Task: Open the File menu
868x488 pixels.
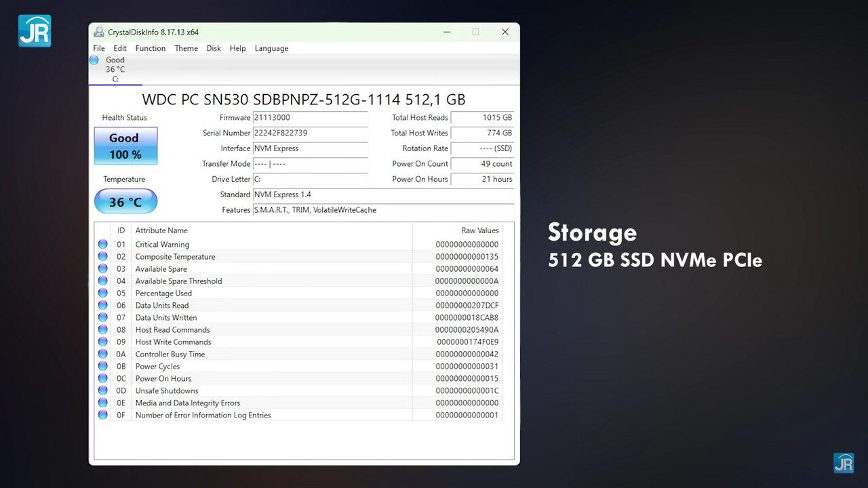Action: point(99,48)
